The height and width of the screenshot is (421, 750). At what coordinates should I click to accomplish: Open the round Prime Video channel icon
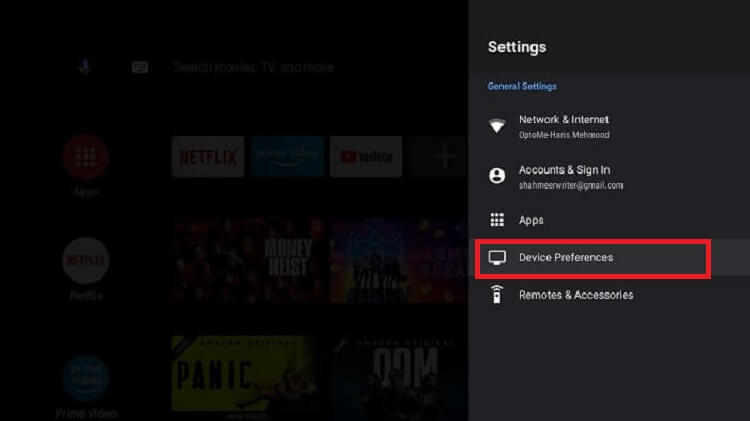(x=86, y=378)
